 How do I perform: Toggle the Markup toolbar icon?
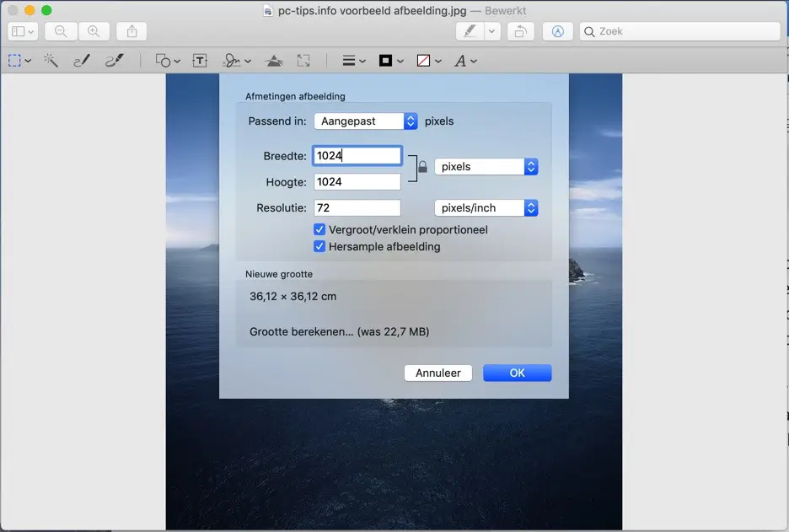click(x=557, y=31)
